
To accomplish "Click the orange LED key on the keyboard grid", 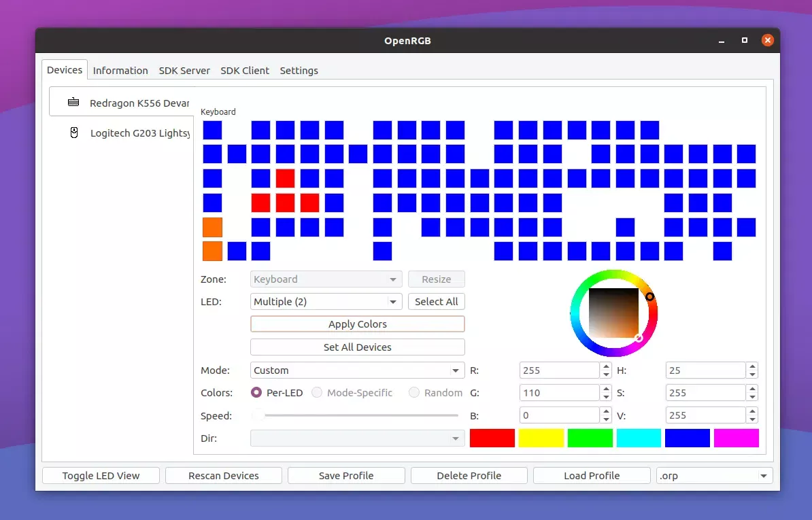I will coord(212,226).
